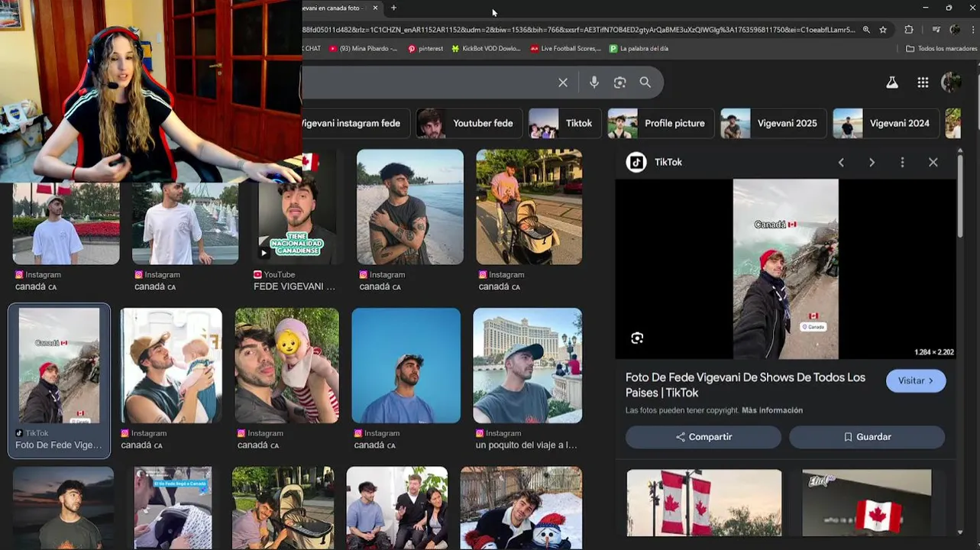This screenshot has width=980, height=550.
Task: Select the Vigevani 2024 filter chip
Action: pyautogui.click(x=886, y=123)
